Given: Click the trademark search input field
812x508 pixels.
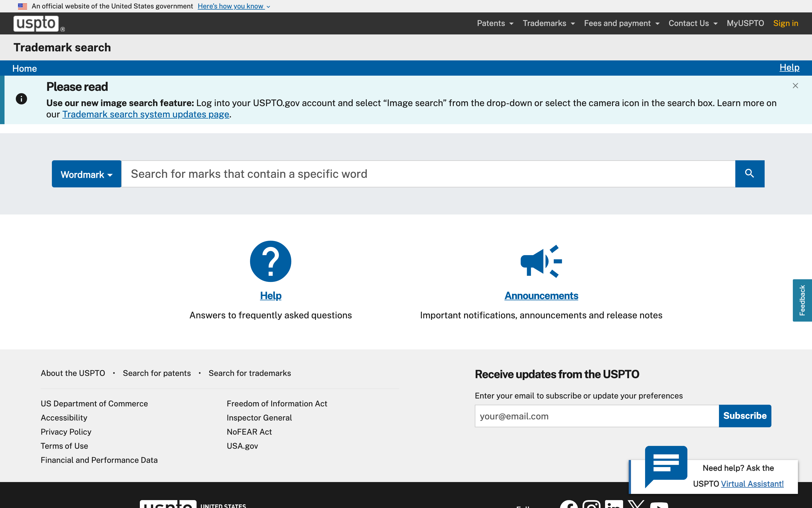Looking at the screenshot, I should click(x=428, y=174).
